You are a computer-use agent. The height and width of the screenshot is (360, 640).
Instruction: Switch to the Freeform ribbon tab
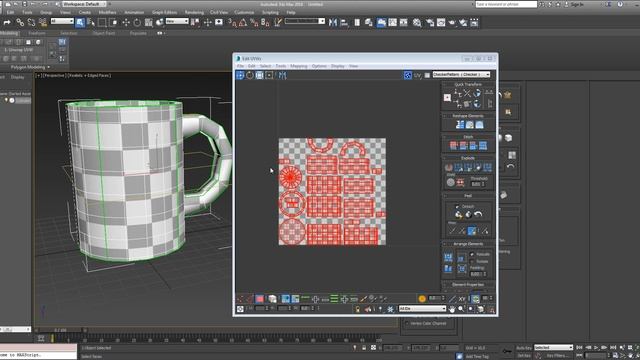click(37, 33)
